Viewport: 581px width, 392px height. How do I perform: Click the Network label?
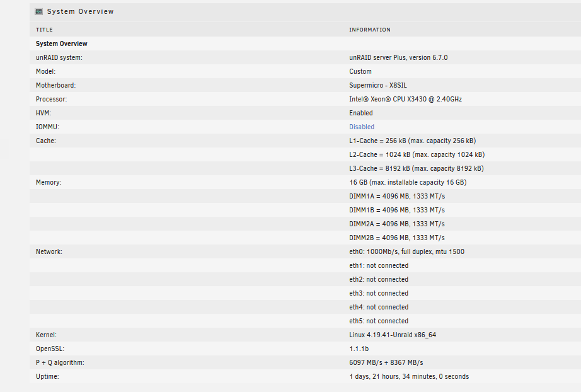tap(49, 251)
